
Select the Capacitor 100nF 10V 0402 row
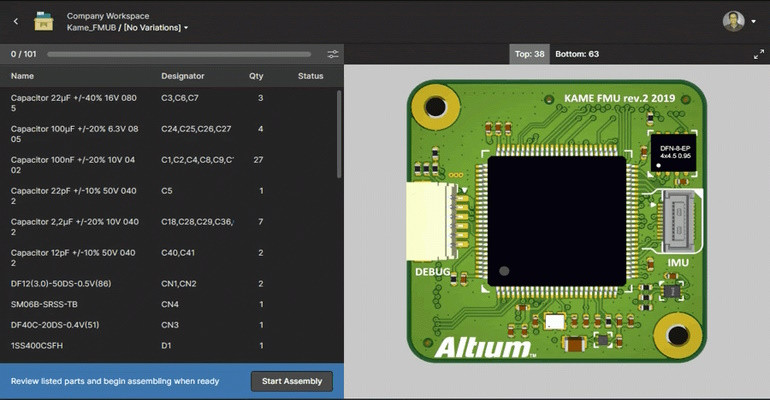tap(168, 165)
